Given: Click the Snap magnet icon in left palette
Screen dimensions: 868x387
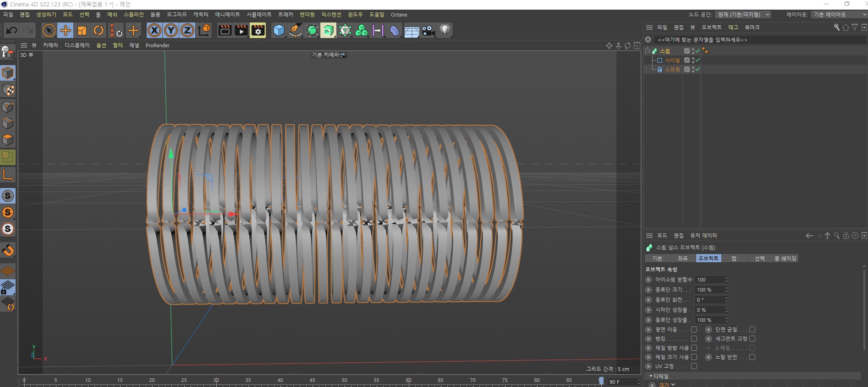Looking at the screenshot, I should pyautogui.click(x=8, y=250).
